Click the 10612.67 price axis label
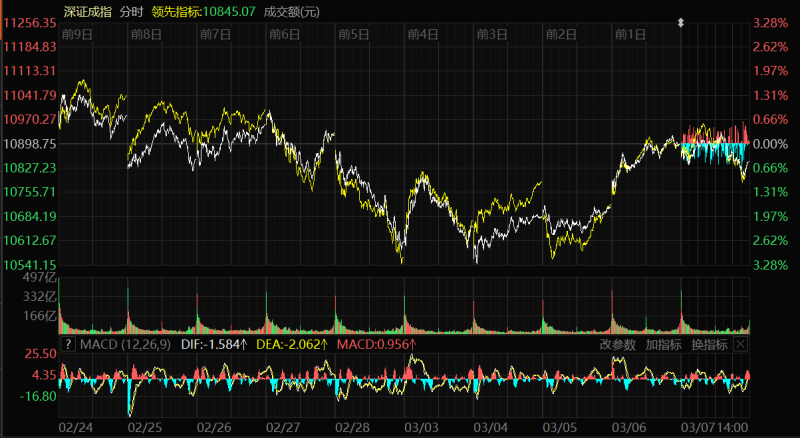Viewport: 800px width, 438px height. pyautogui.click(x=30, y=240)
